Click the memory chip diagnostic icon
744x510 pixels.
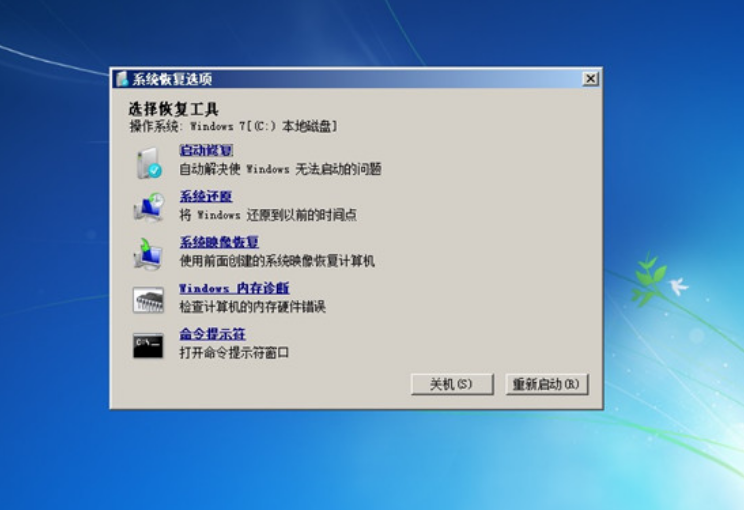click(148, 300)
